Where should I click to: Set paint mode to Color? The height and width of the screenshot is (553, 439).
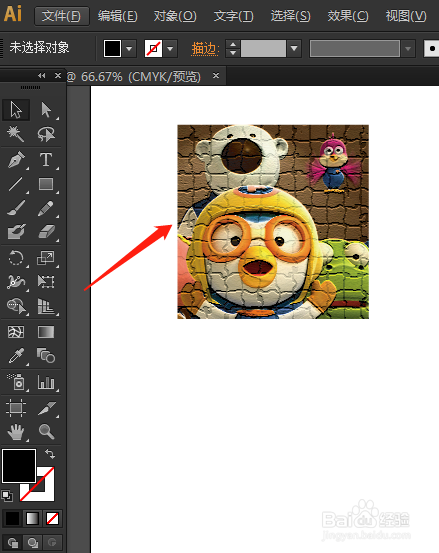12,518
